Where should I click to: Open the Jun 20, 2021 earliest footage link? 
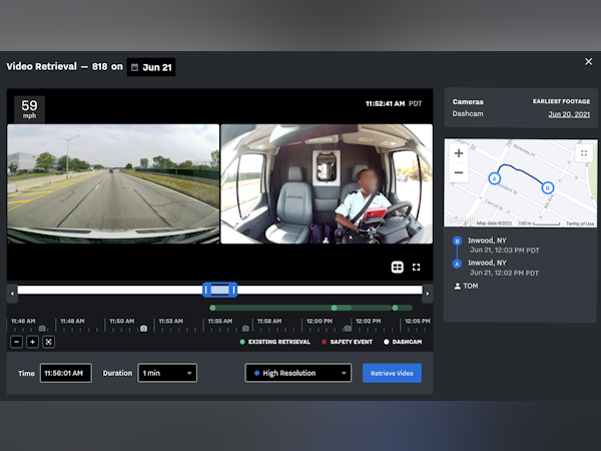[568, 115]
